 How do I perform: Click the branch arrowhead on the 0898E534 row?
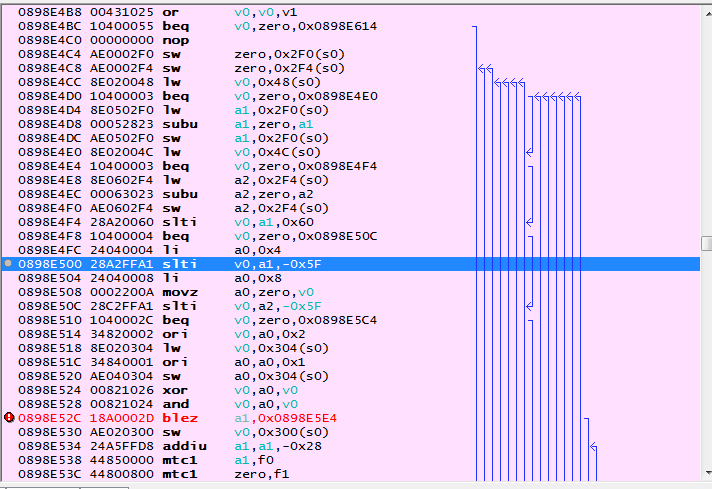pyautogui.click(x=591, y=445)
